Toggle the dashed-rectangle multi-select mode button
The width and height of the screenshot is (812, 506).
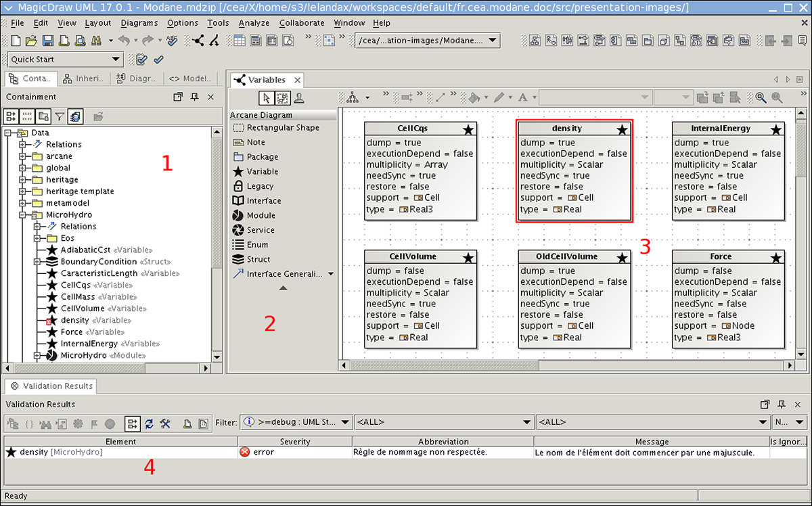point(282,98)
